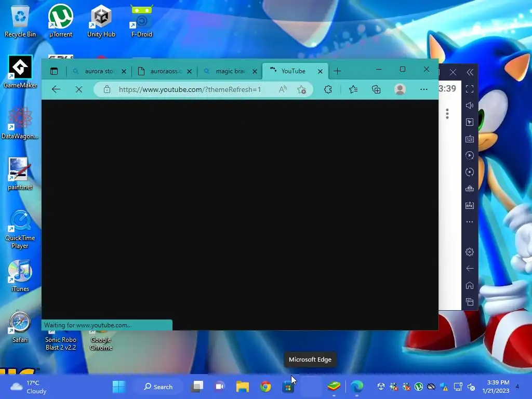
Task: Expand more BlueStacks sidebar tools
Action: point(470,222)
